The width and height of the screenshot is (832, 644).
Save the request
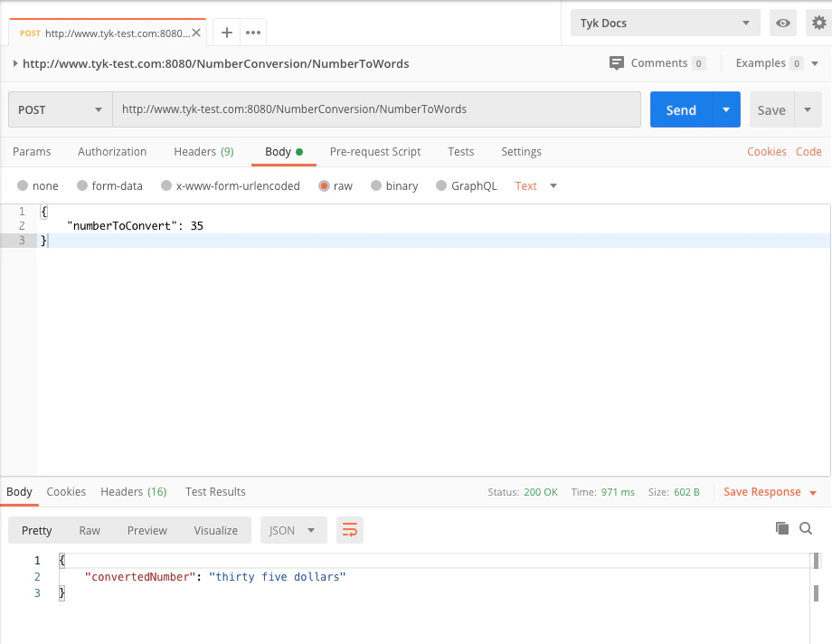point(771,109)
